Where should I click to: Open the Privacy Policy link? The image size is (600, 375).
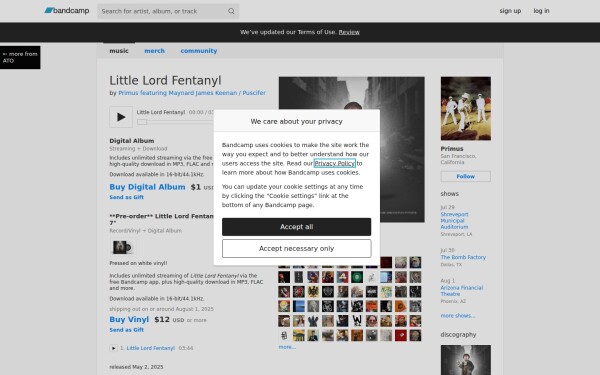click(x=334, y=163)
